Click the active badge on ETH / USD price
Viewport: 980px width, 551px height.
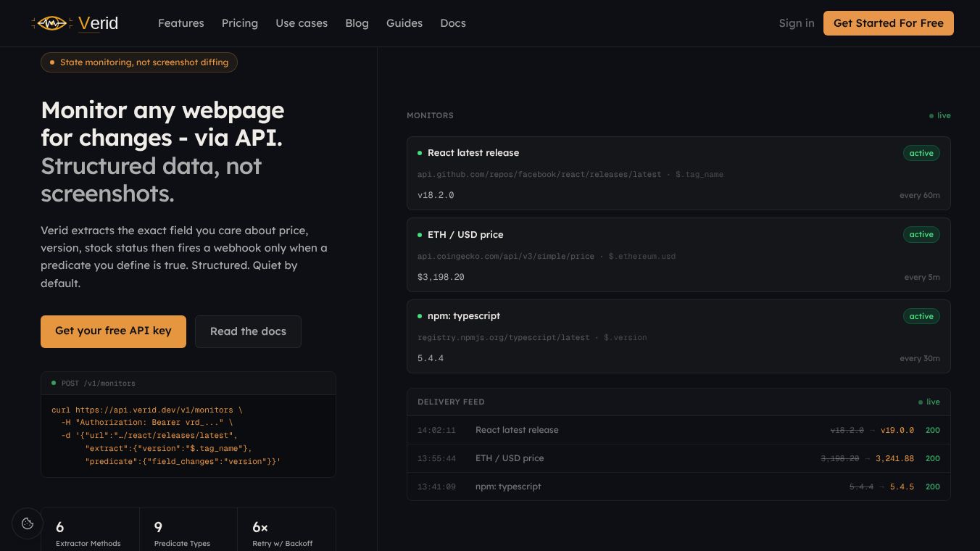[921, 234]
